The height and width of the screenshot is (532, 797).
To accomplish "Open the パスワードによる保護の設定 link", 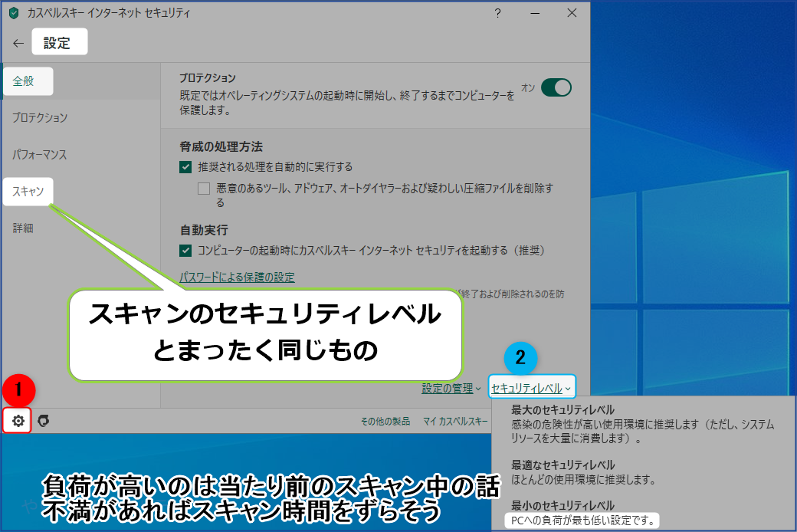I will coord(237,277).
